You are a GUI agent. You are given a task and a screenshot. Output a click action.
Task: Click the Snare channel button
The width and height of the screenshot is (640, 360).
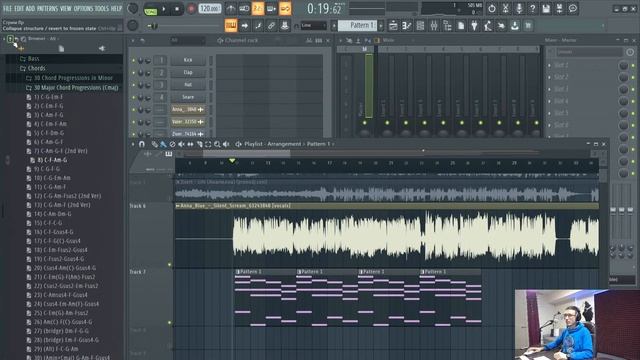point(188,97)
